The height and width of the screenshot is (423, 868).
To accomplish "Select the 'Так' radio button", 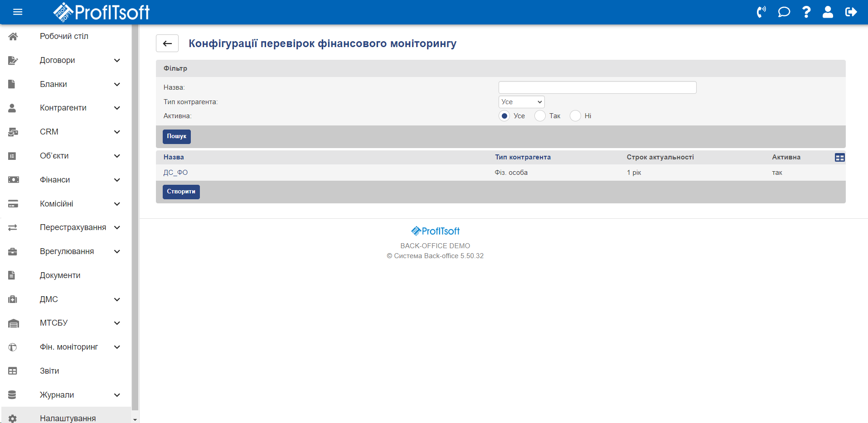I will (x=540, y=116).
